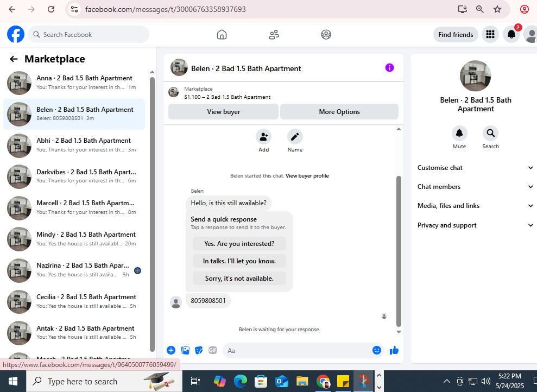Image resolution: width=537 pixels, height=392 pixels.
Task: Send a thumbs-up like
Action: pyautogui.click(x=394, y=350)
